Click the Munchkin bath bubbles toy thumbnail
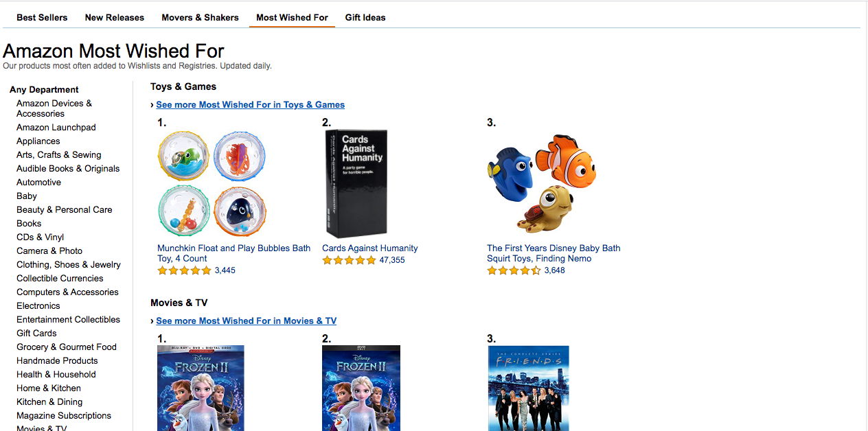The height and width of the screenshot is (431, 868). pyautogui.click(x=212, y=183)
